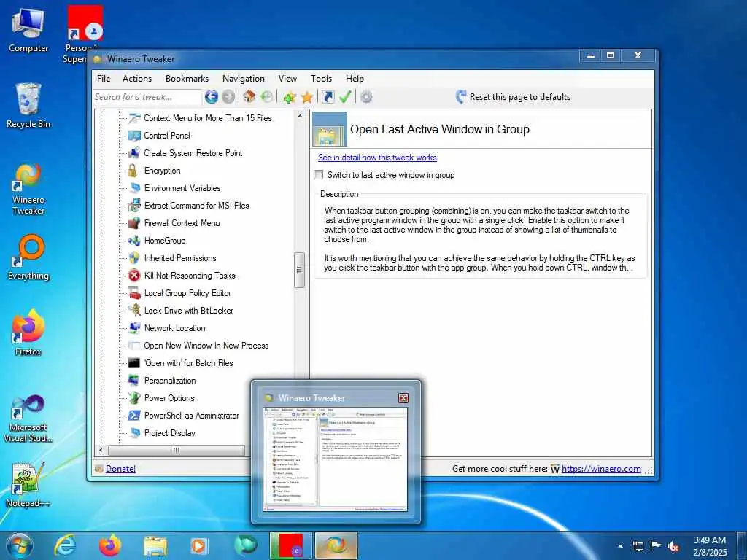Click the Kill Not Responding Tasks red icon
Image resolution: width=747 pixels, height=560 pixels.
[134, 275]
